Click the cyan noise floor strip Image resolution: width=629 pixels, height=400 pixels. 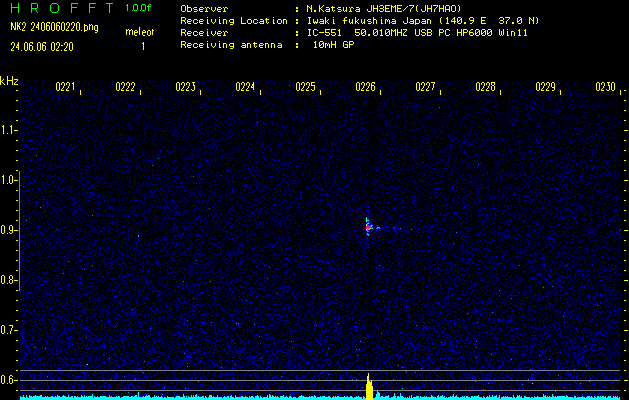click(x=200, y=396)
